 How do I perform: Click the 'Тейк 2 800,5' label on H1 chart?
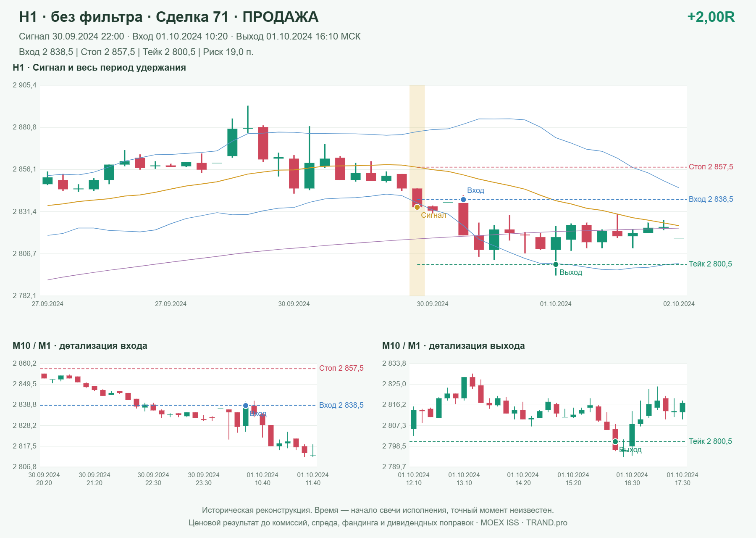(x=710, y=264)
